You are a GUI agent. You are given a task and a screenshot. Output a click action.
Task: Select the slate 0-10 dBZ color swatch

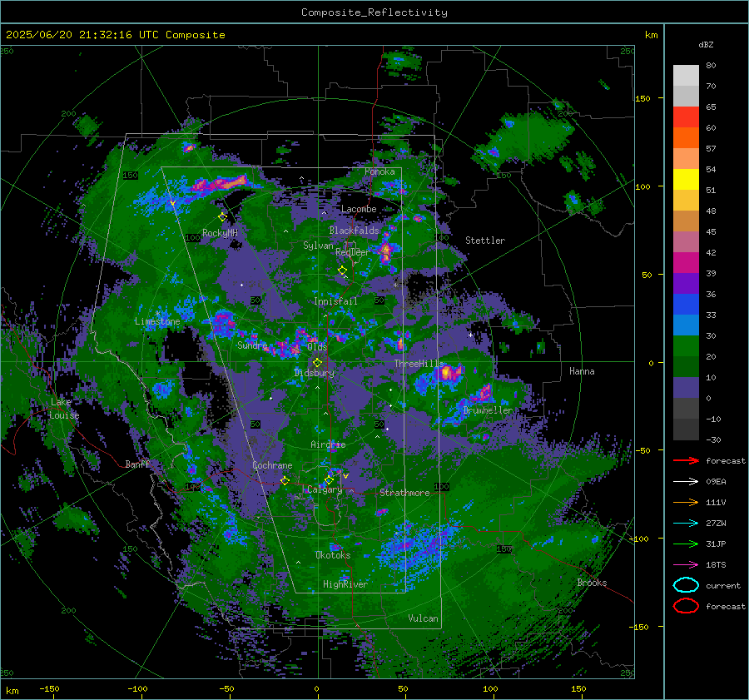(686, 388)
